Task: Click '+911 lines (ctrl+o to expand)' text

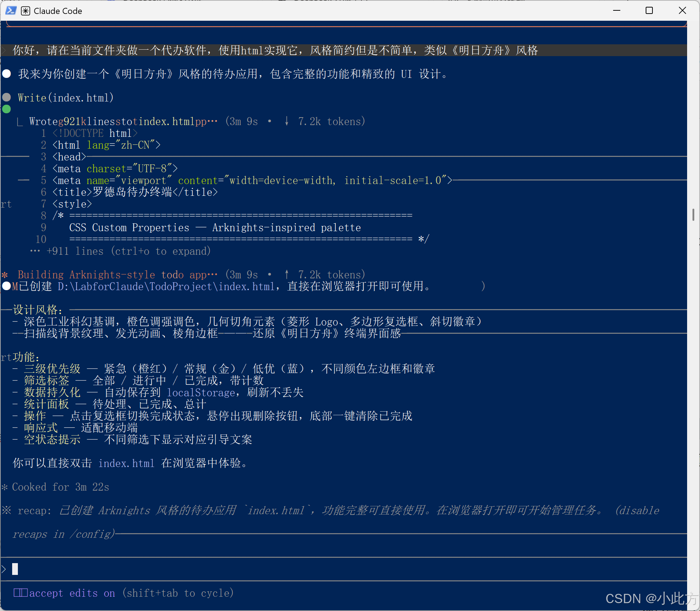Action: pos(129,251)
